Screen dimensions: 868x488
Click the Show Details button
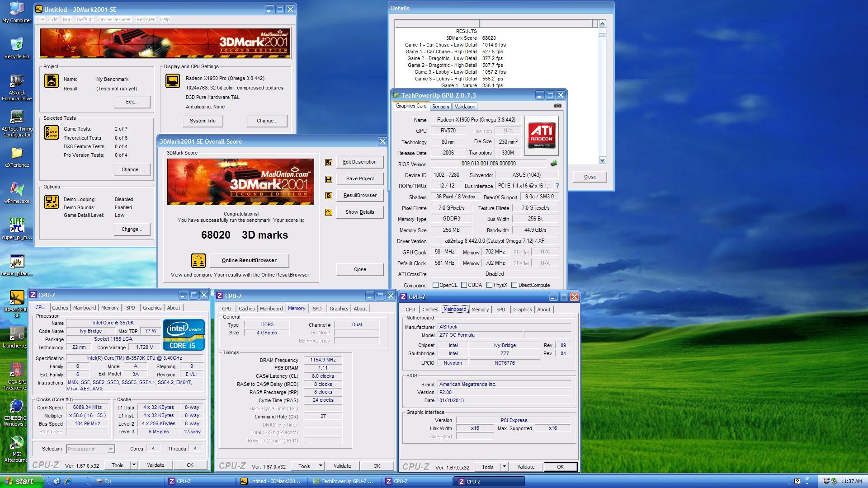(x=360, y=212)
